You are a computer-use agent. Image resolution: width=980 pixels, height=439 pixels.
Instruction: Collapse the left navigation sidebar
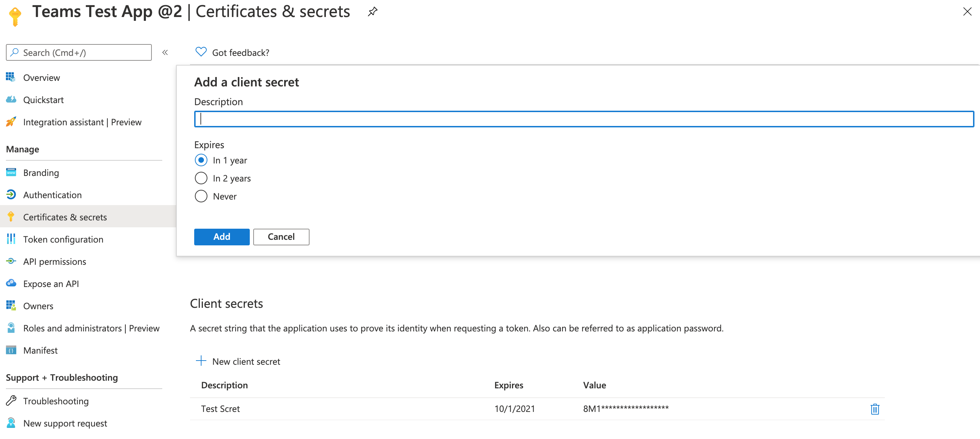pos(165,52)
